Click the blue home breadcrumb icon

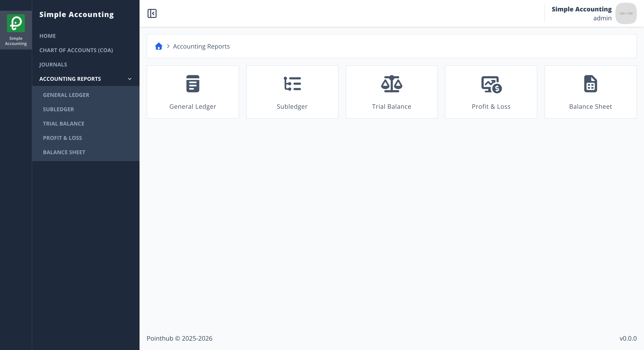tap(159, 46)
